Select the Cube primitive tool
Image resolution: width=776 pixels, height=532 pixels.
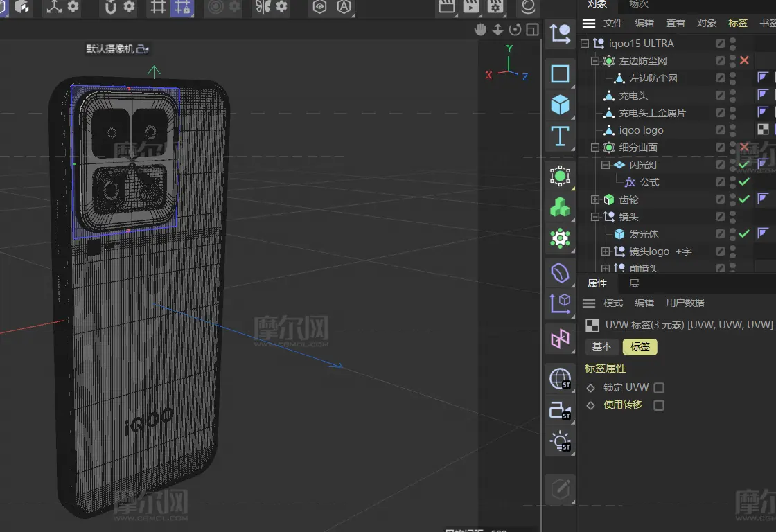(560, 105)
